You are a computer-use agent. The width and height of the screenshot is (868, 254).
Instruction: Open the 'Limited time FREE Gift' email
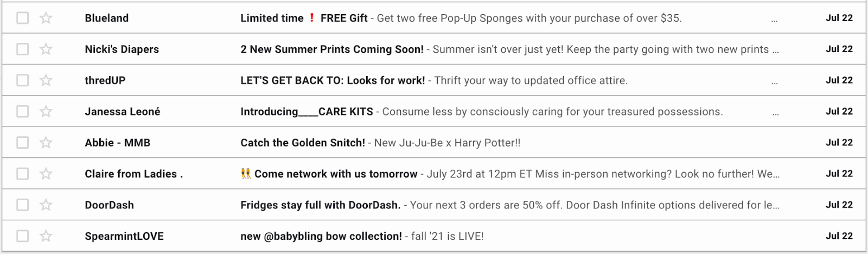pos(304,18)
